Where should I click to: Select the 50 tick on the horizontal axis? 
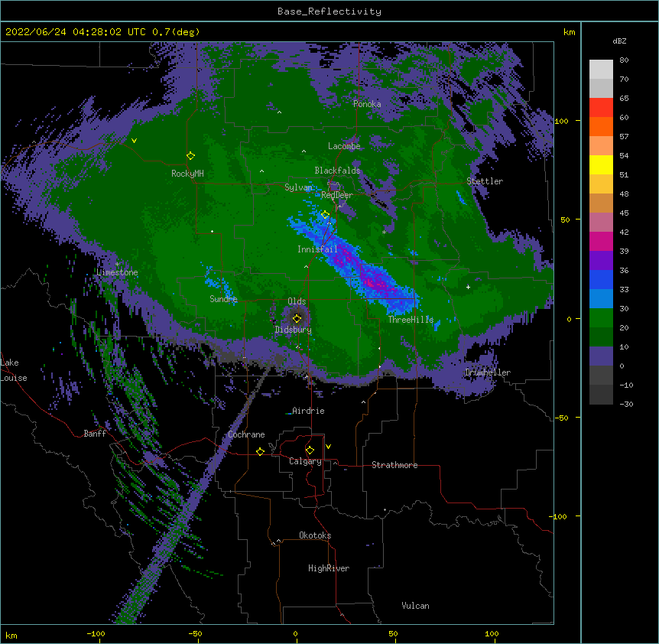(393, 633)
